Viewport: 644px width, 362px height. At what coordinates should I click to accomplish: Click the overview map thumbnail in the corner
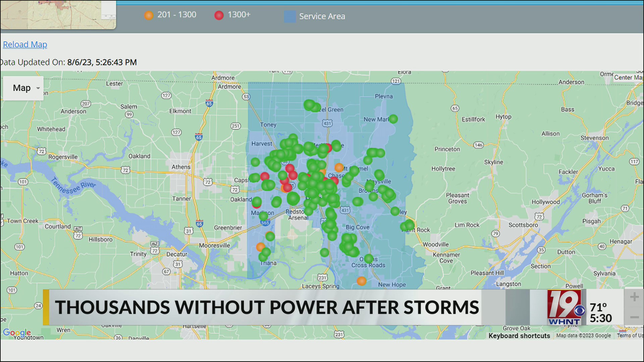tap(57, 15)
